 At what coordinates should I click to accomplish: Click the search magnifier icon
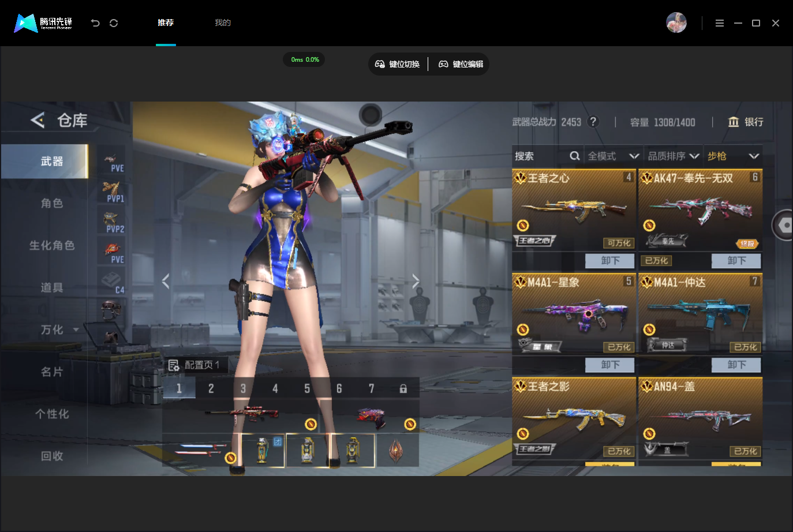point(575,156)
